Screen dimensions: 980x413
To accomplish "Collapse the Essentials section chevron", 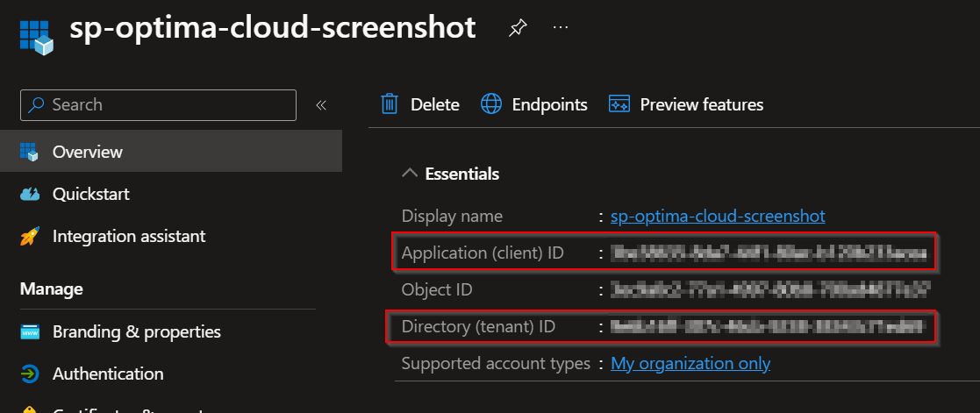I will 410,173.
